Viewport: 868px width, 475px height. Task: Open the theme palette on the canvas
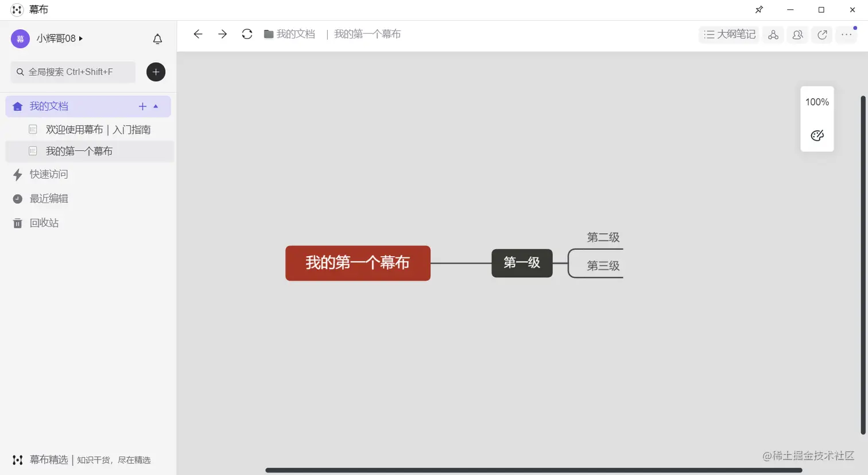pos(817,136)
